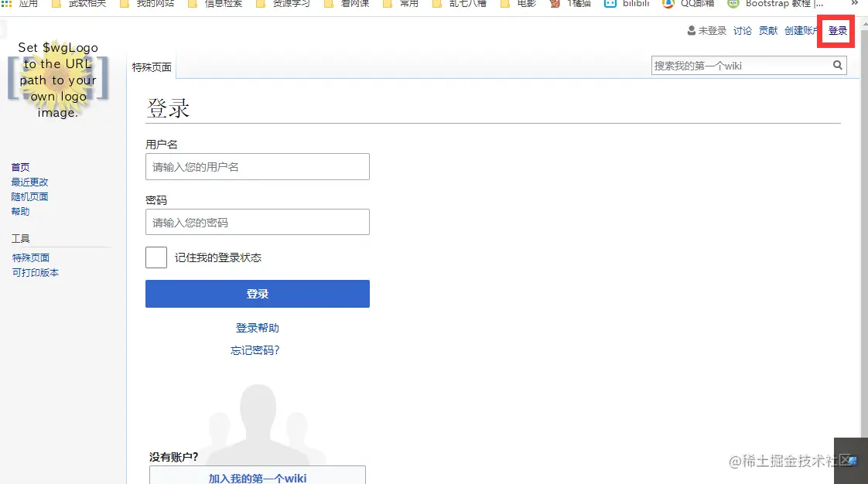Open the 忘记密码? link
The width and height of the screenshot is (868, 484).
255,350
